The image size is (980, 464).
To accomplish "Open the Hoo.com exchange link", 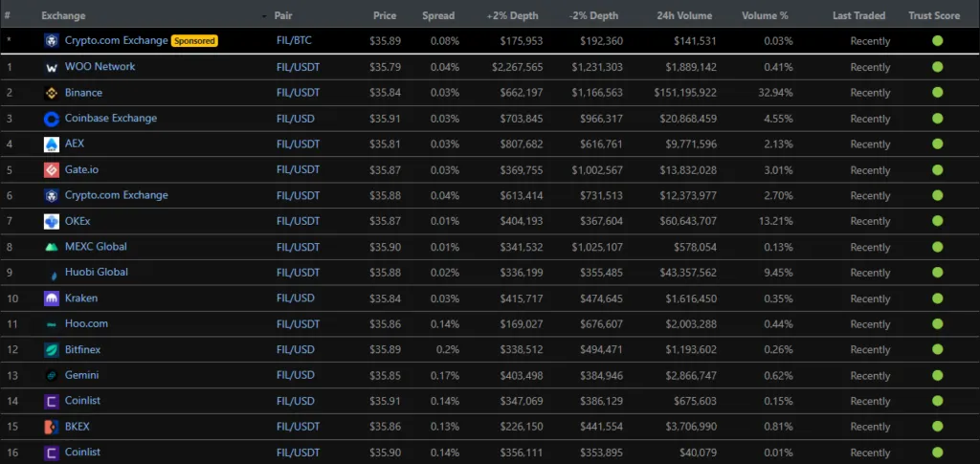I will tap(86, 323).
